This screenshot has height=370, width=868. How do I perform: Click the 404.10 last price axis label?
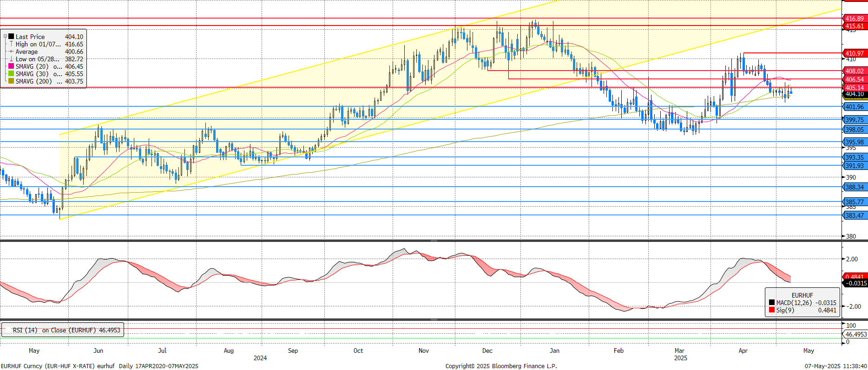(855, 94)
